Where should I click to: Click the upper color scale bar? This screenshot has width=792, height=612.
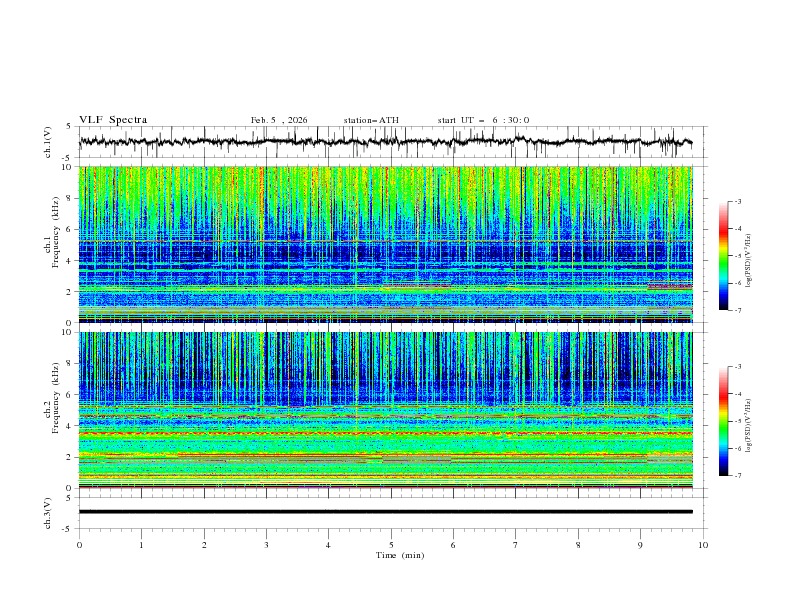click(723, 256)
